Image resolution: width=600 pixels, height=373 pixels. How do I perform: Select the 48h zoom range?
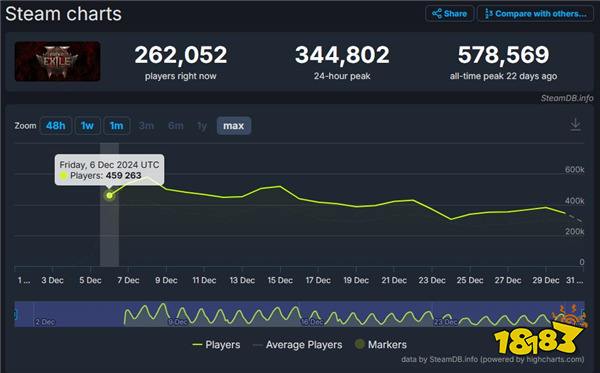[56, 125]
